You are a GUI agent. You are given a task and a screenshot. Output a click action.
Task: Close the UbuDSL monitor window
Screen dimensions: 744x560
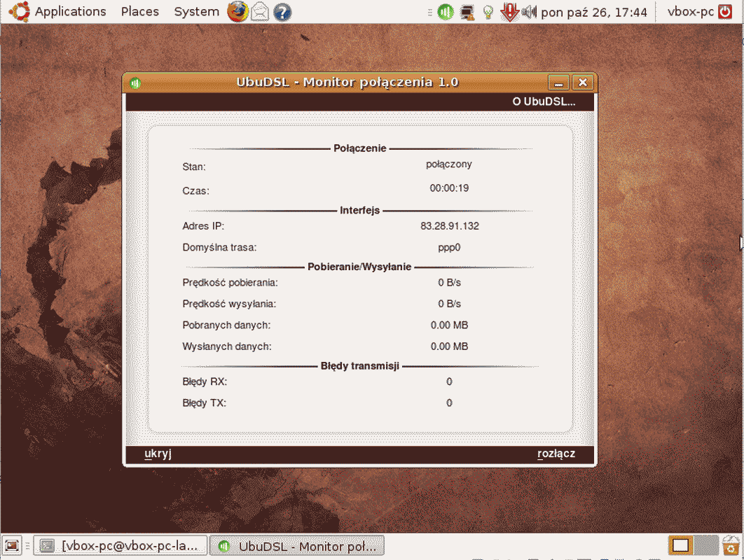[583, 83]
